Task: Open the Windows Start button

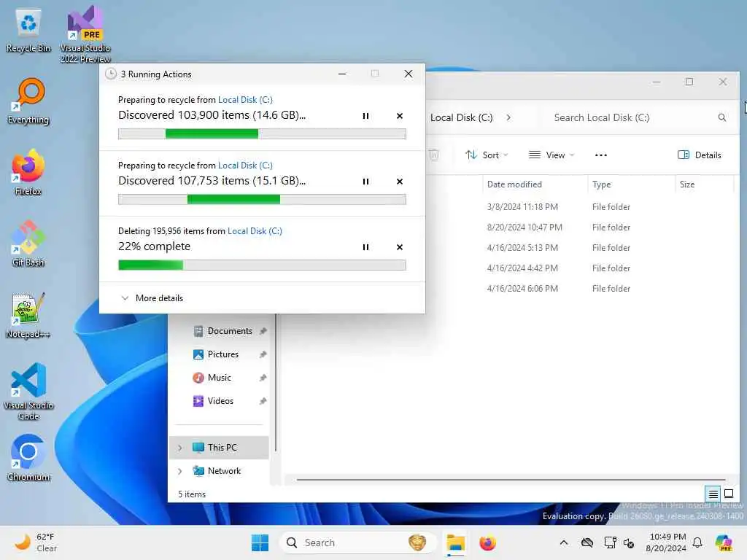Action: click(260, 542)
